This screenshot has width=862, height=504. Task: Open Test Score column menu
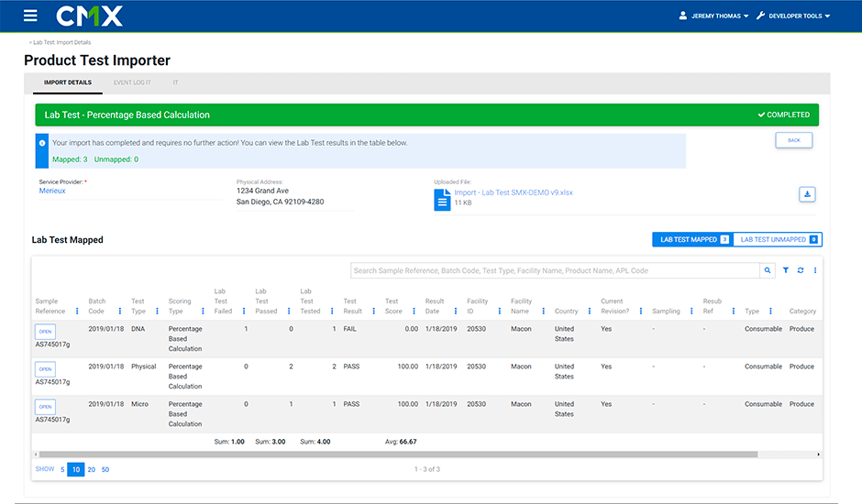tap(414, 311)
